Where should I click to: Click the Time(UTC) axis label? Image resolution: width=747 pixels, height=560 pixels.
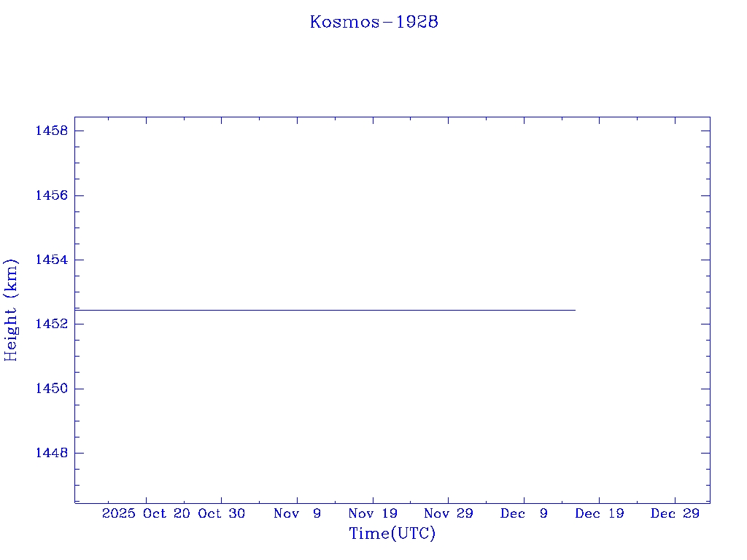[392, 534]
